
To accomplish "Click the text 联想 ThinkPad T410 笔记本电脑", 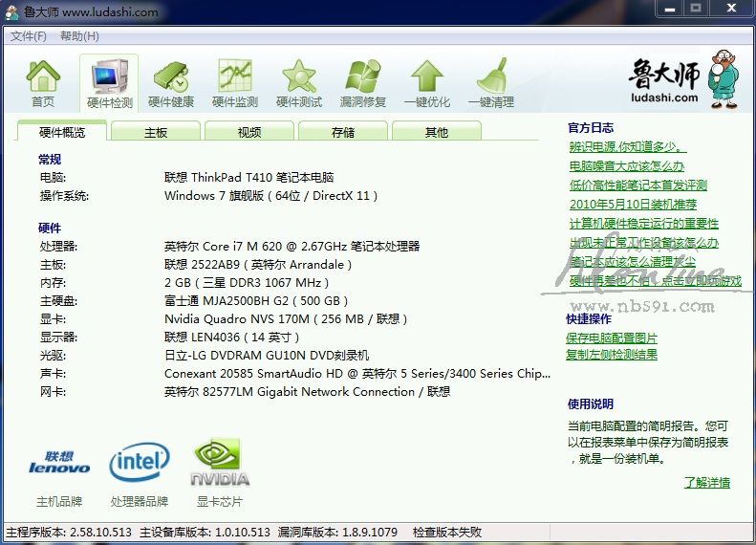I will 248,178.
